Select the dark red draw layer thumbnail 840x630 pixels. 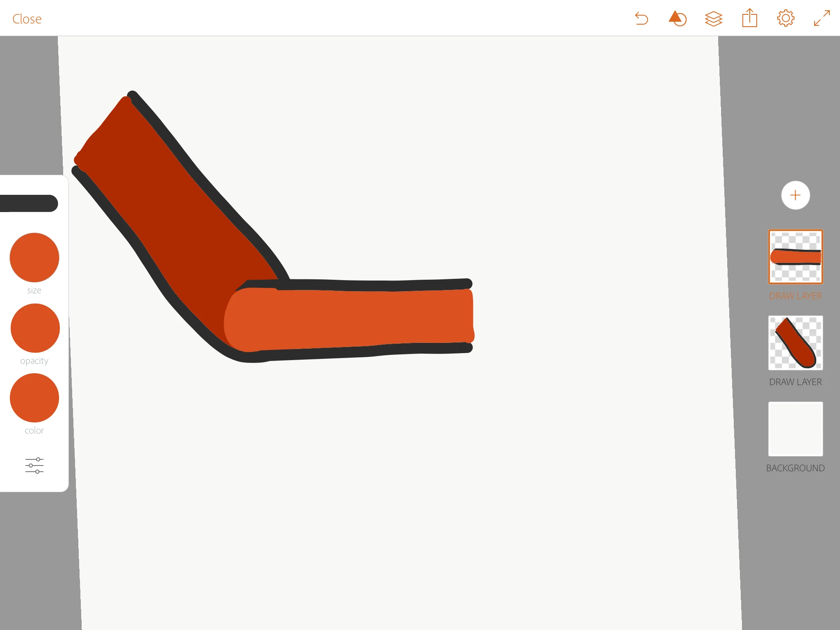click(x=795, y=343)
